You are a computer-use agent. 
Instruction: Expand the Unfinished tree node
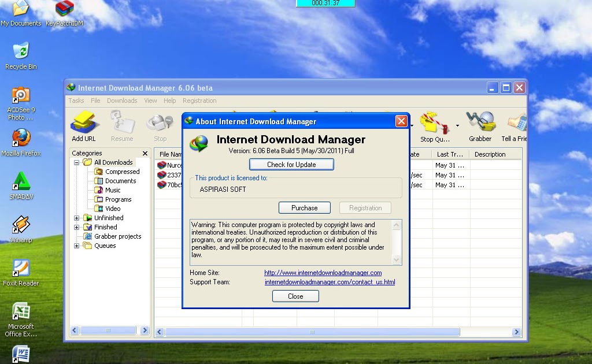(77, 218)
